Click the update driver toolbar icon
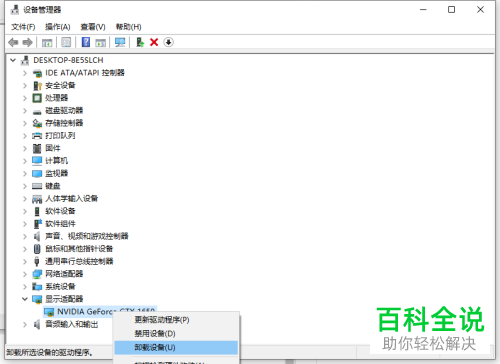 [140, 42]
